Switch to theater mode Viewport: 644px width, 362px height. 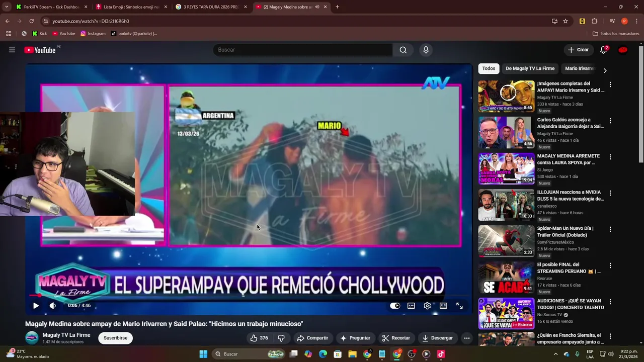click(443, 305)
